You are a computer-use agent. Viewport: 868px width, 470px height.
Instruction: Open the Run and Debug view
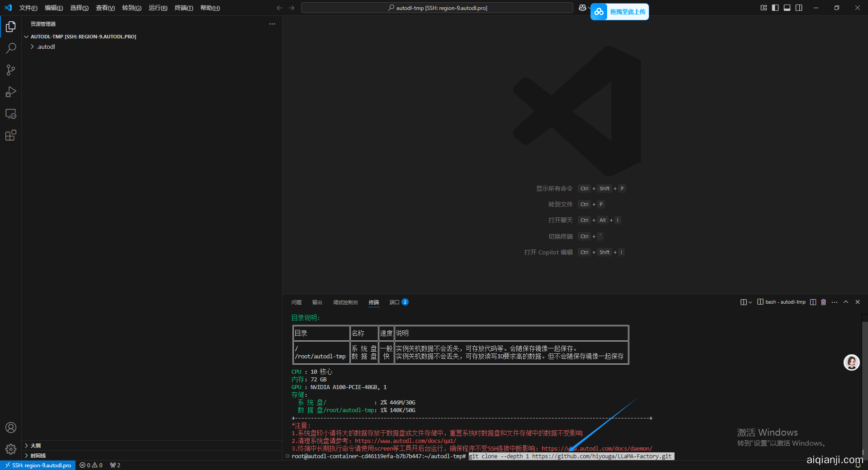coord(11,92)
